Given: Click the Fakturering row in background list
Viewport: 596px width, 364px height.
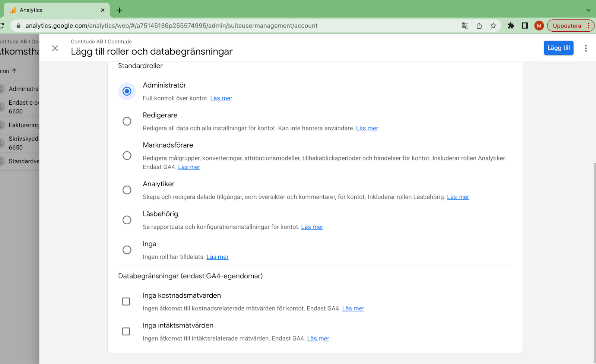Looking at the screenshot, I should [x=19, y=125].
